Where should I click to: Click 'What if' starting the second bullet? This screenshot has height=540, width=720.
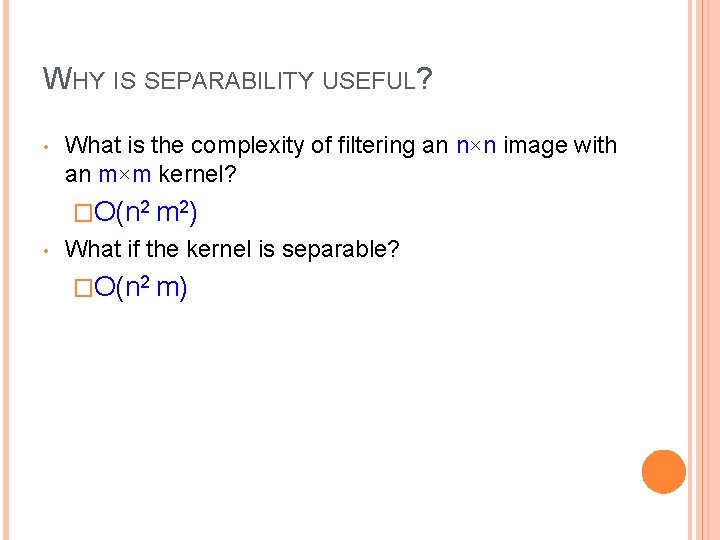click(x=102, y=249)
